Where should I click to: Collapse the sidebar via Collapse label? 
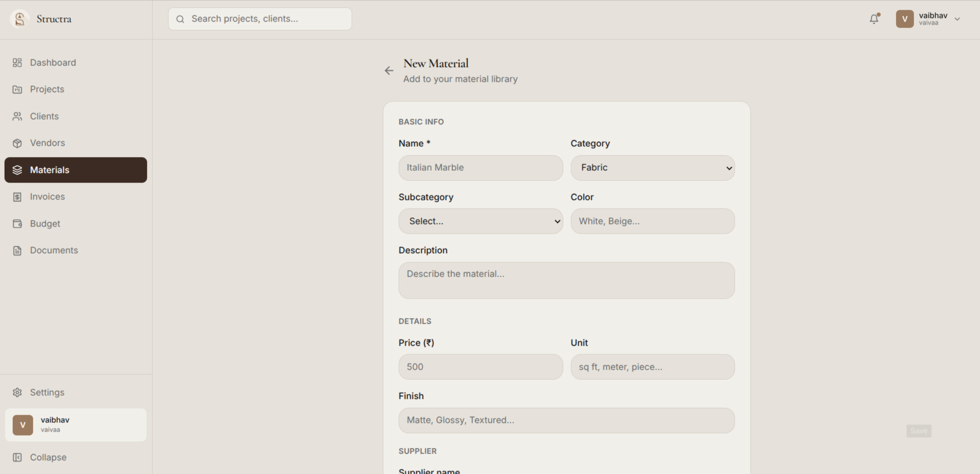(x=48, y=457)
